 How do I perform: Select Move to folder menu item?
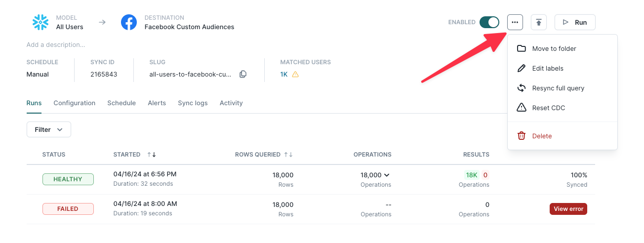point(554,48)
